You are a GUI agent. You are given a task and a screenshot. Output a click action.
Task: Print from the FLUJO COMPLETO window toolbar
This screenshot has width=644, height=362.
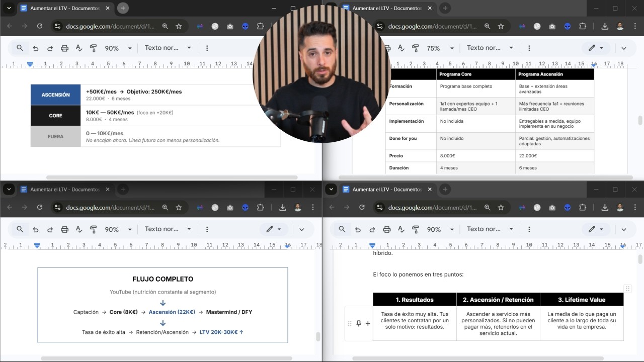click(64, 229)
